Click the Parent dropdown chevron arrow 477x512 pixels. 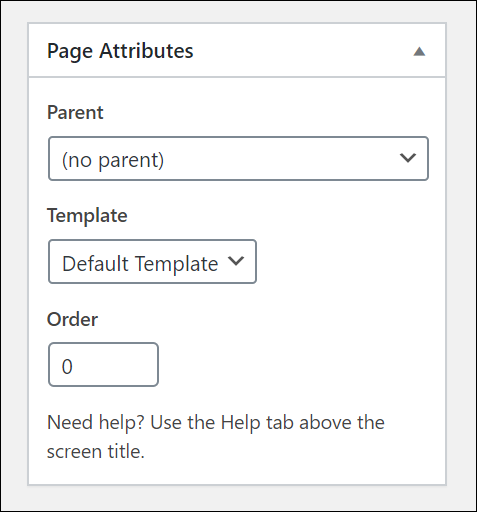click(x=408, y=158)
